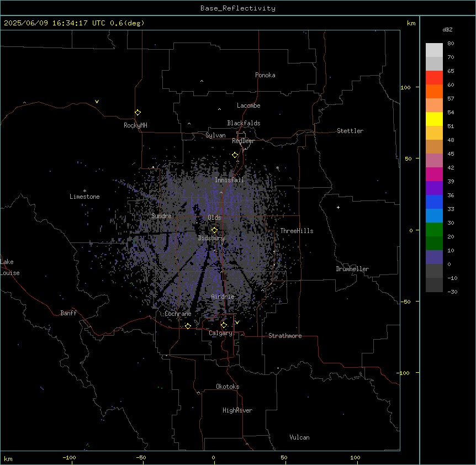
Task: Select the yellow diamond marker between Olds and Didsbury
Action: click(x=214, y=230)
